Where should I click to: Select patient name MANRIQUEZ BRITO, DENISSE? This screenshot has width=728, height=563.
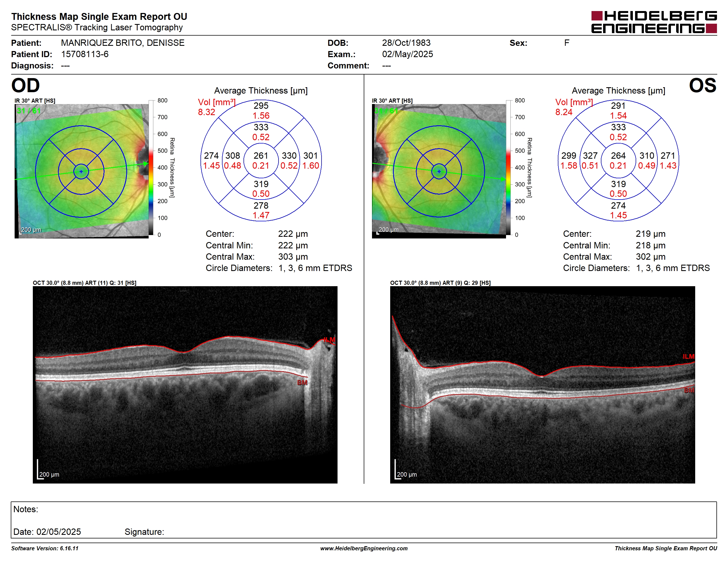[x=123, y=43]
